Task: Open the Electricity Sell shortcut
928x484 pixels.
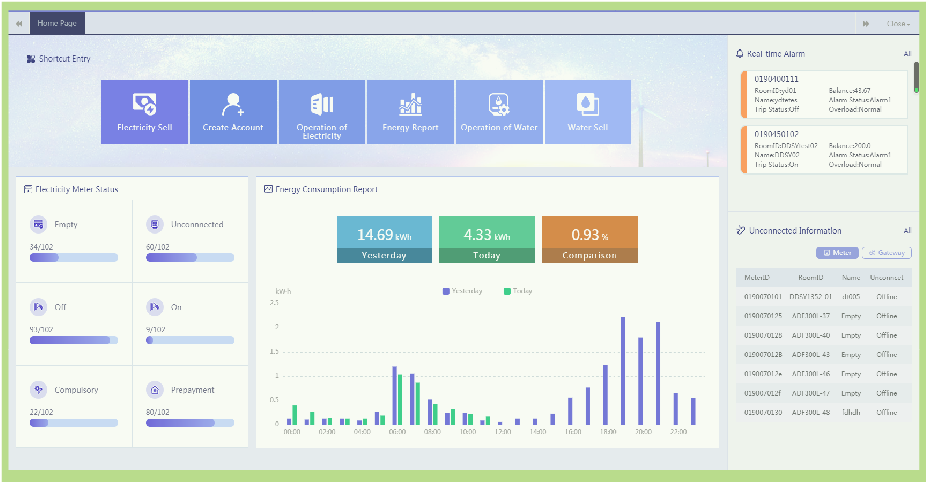Action: pyautogui.click(x=144, y=112)
